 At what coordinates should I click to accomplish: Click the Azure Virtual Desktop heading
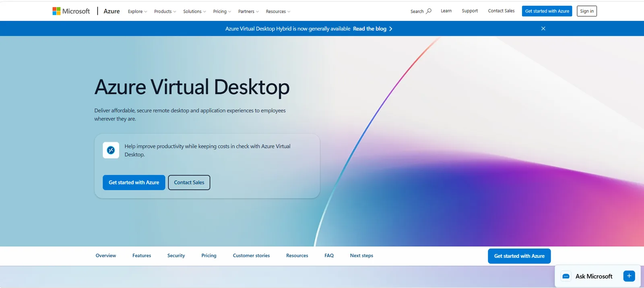(192, 87)
